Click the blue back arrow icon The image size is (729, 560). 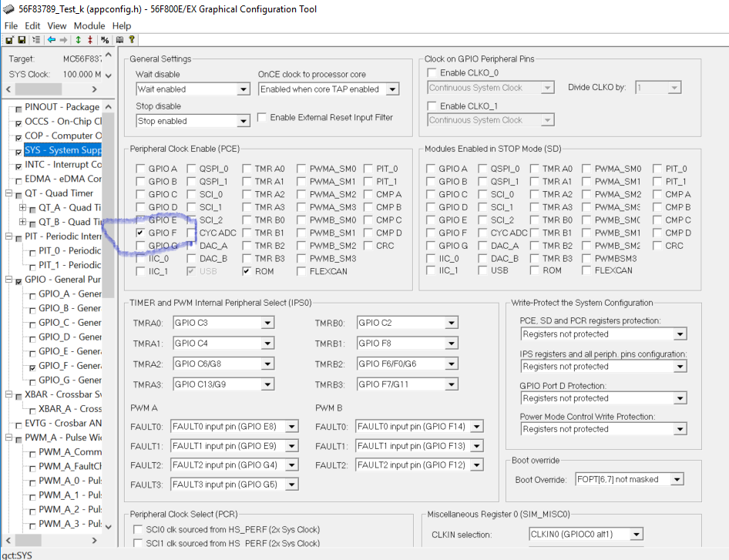(51, 40)
